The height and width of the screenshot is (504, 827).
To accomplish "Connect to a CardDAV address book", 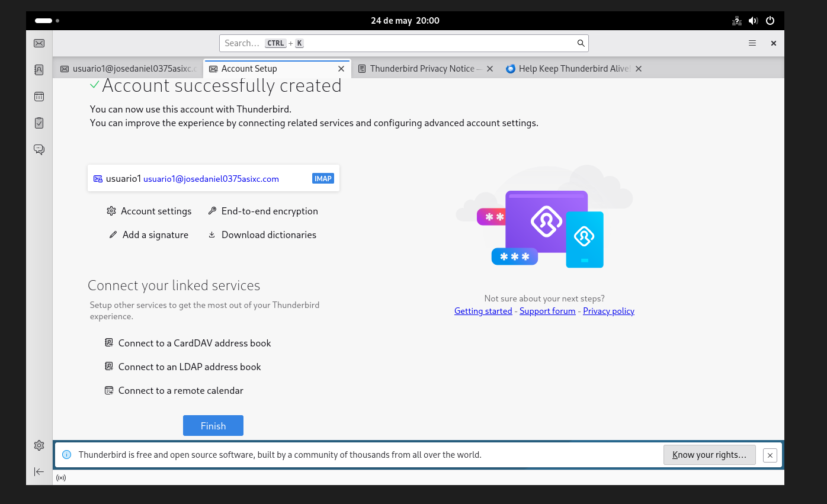I will point(188,343).
